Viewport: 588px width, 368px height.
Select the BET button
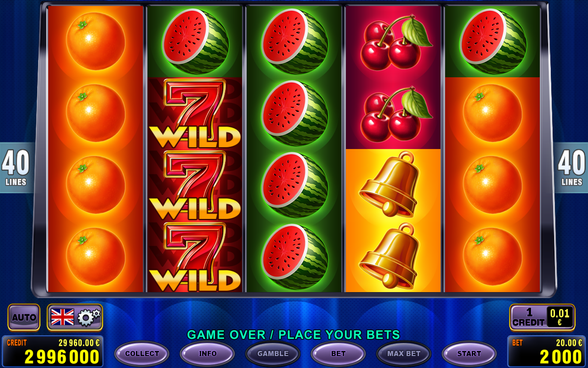(339, 354)
